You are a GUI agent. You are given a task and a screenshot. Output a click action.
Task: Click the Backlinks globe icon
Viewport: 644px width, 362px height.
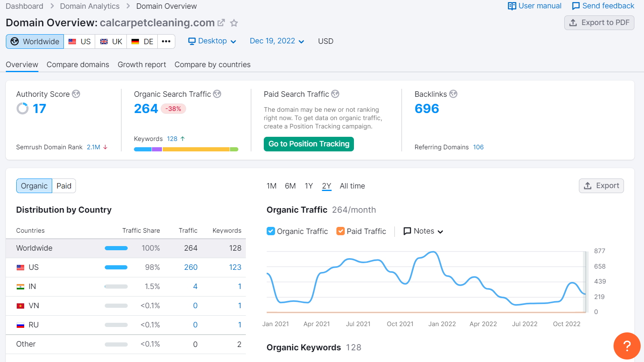453,94
